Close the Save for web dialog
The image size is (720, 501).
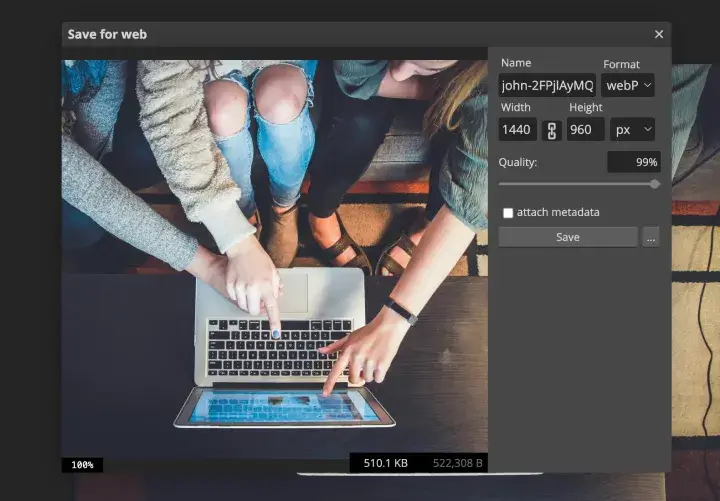click(659, 34)
